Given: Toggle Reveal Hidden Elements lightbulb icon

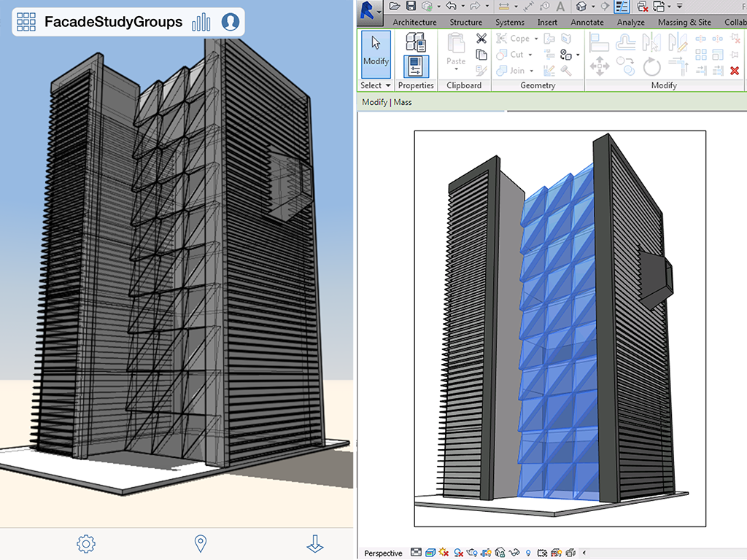Looking at the screenshot, I should [528, 553].
